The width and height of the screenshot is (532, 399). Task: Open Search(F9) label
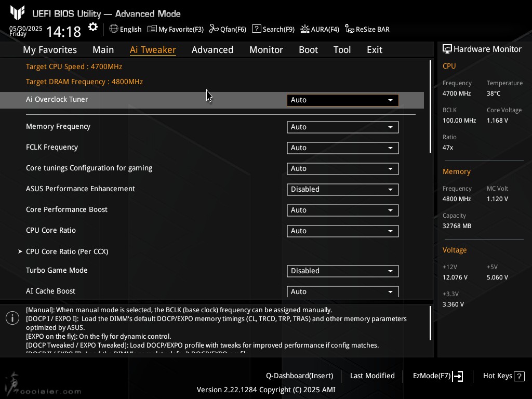(x=278, y=30)
